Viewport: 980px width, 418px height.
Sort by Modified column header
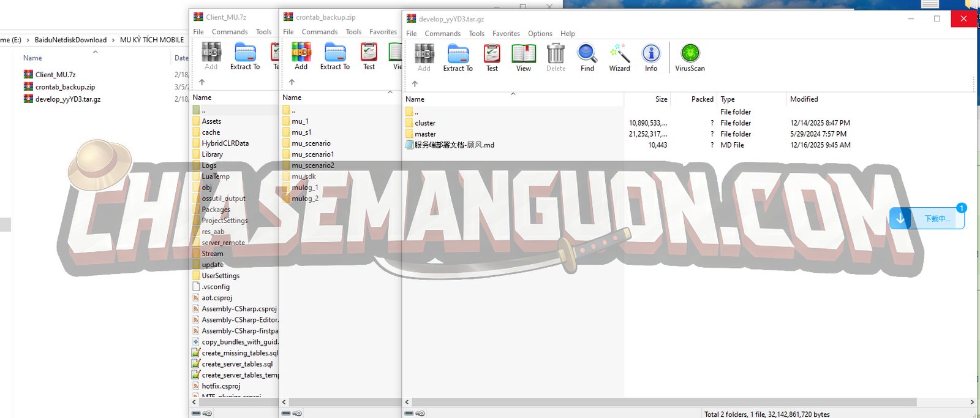point(804,99)
